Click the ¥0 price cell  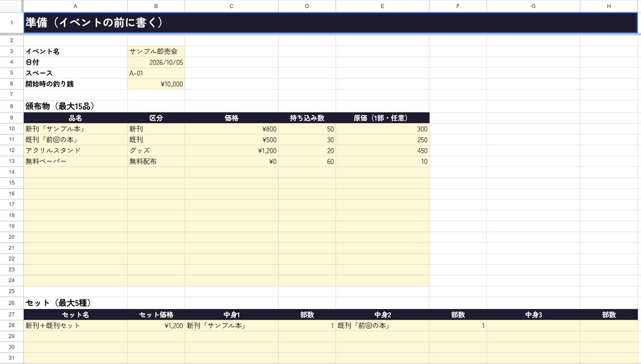[232, 161]
